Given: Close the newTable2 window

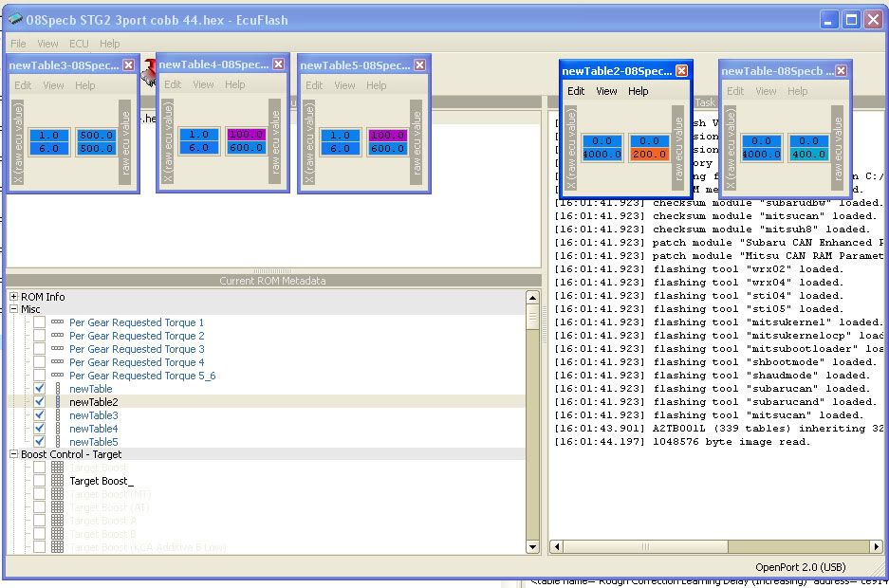Looking at the screenshot, I should tap(681, 71).
